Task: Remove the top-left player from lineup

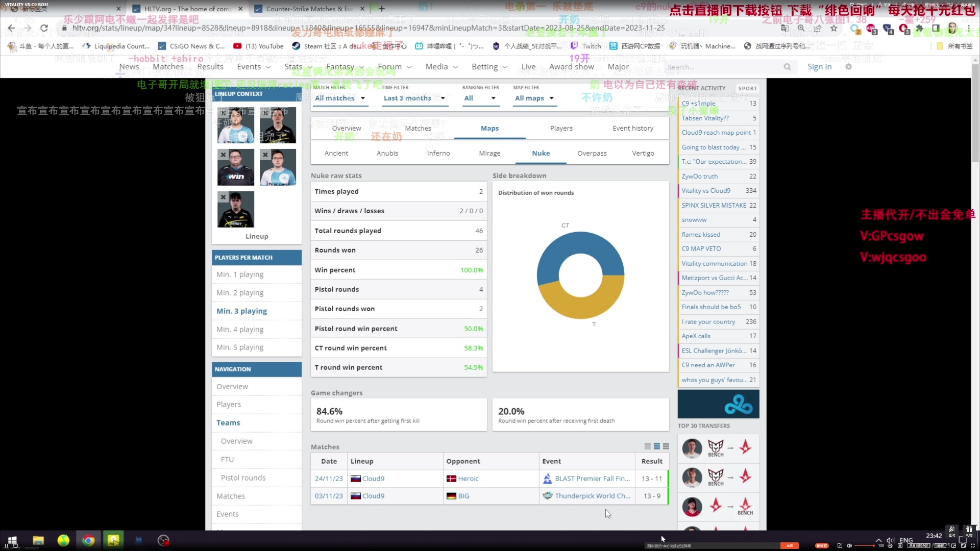Action: pos(223,112)
